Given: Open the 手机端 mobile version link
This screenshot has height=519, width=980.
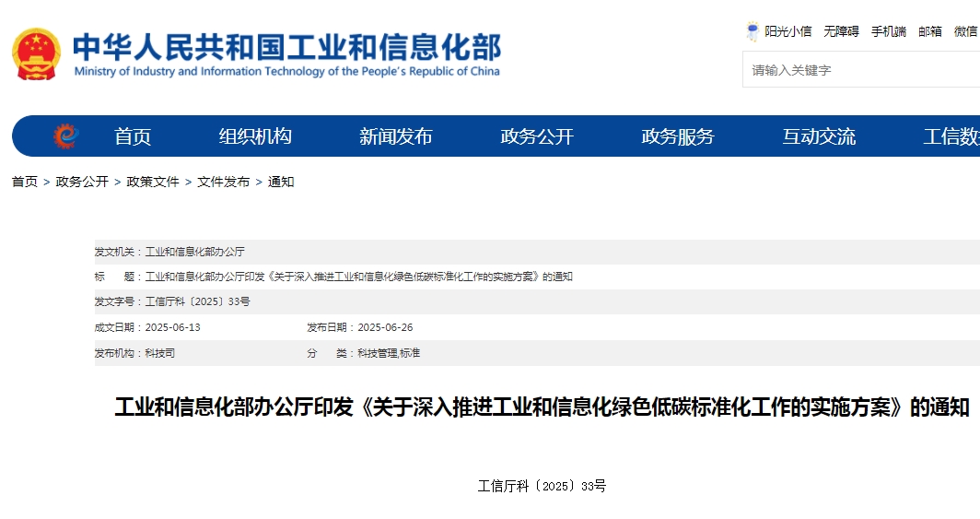Looking at the screenshot, I should pos(888,31).
